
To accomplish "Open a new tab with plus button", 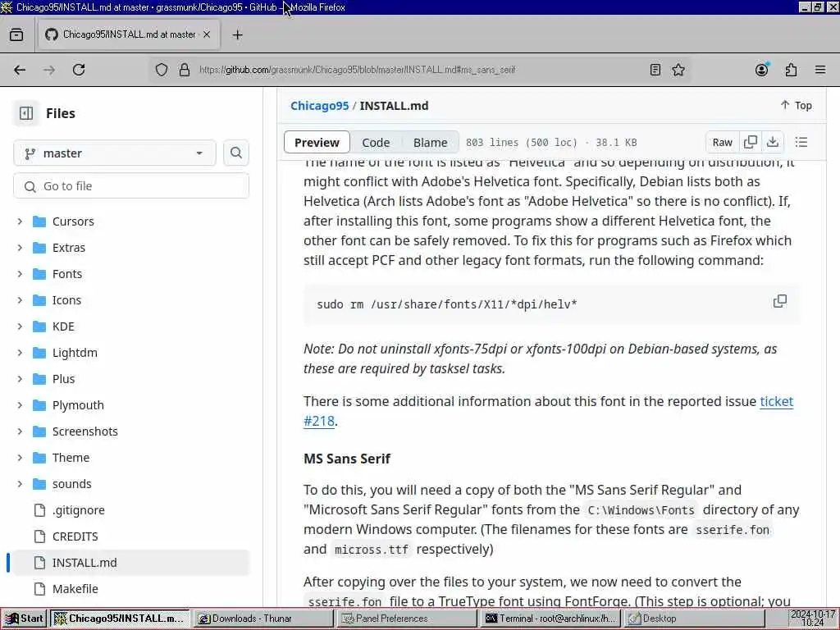I will [237, 34].
